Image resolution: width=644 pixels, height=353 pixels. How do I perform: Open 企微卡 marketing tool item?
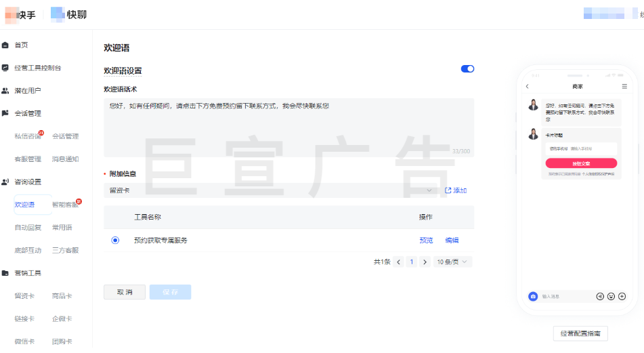62,318
